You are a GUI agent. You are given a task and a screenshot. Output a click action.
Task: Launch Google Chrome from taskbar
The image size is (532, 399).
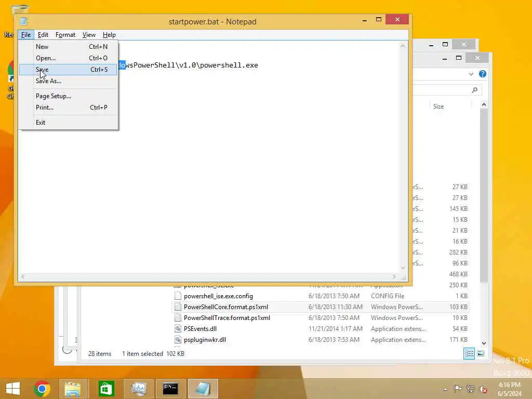point(42,389)
